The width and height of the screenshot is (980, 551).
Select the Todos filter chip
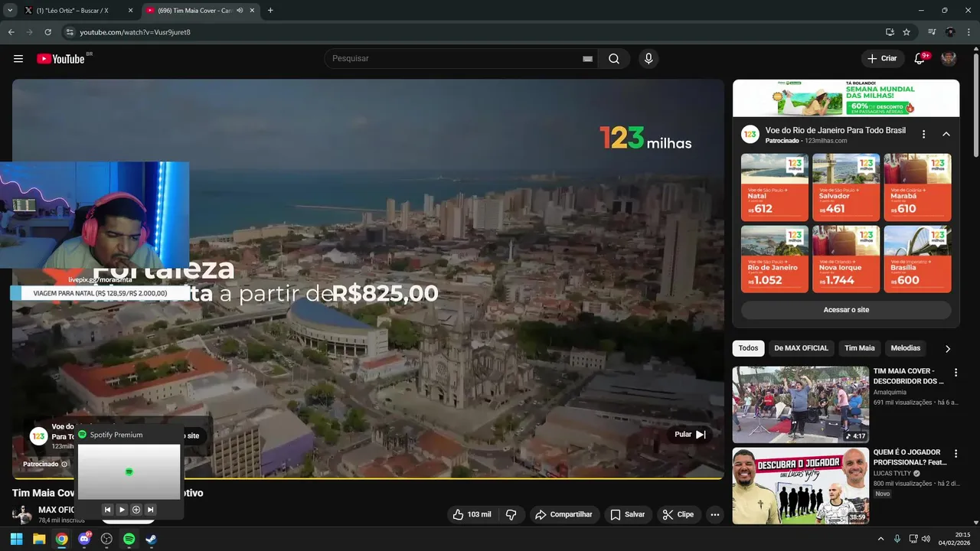[x=748, y=348]
